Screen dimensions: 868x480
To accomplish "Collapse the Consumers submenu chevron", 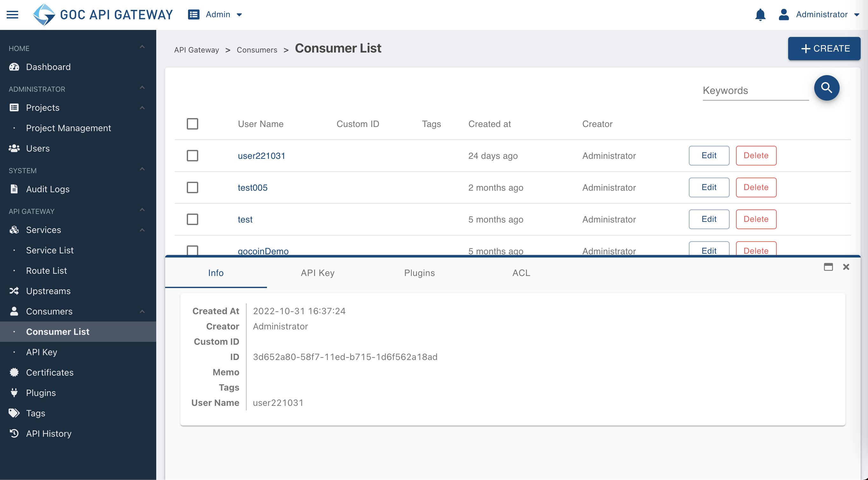I will 142,312.
